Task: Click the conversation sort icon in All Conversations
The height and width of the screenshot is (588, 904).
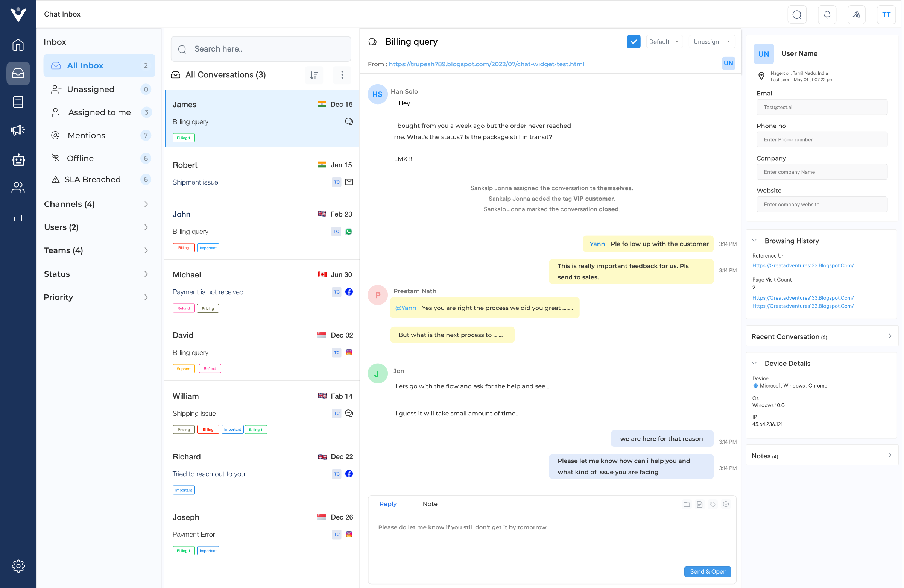Action: [x=314, y=74]
